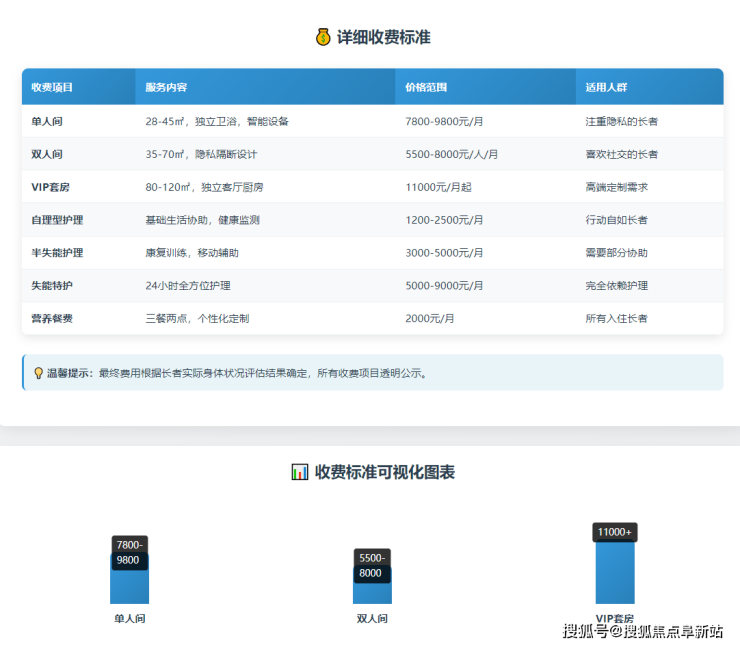Click the 搜狐号@搜狐焦点阜新站 watermark text
This screenshot has width=740, height=647.
[642, 631]
